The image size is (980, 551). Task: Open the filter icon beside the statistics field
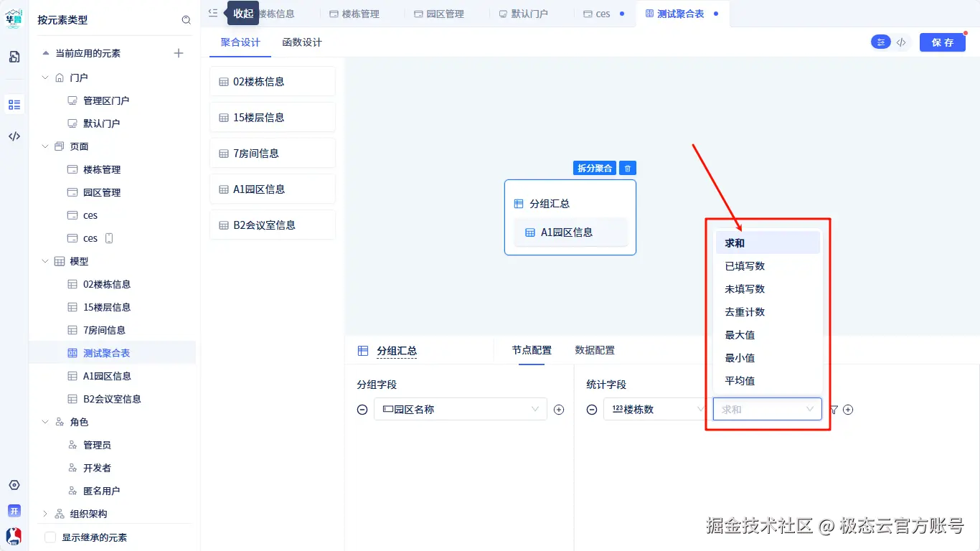pyautogui.click(x=834, y=410)
